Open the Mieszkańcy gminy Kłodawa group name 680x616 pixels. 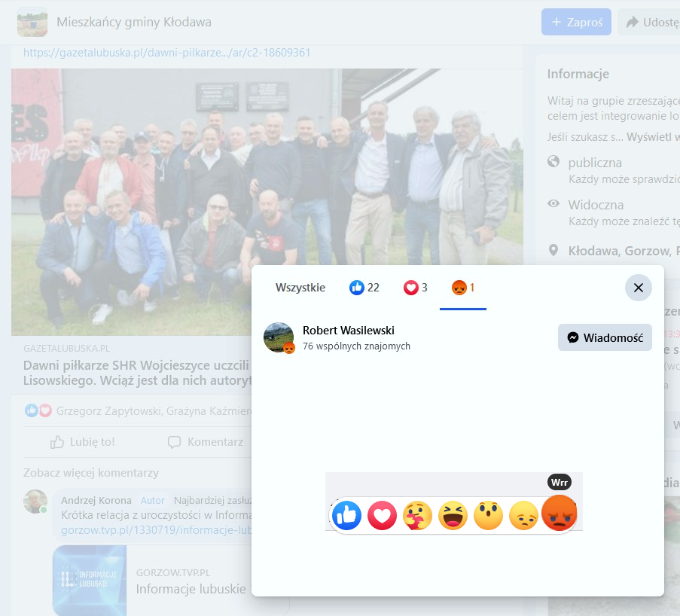pos(134,22)
